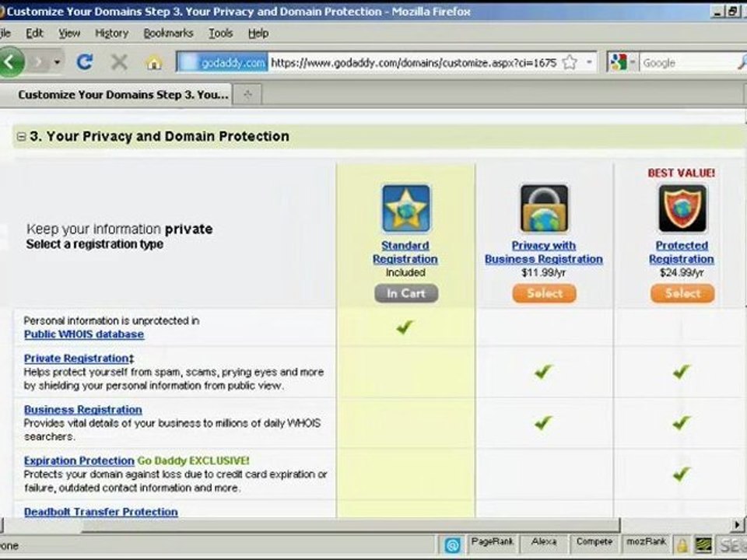Click the padlock security icon in status bar
This screenshot has height=560, width=747.
click(682, 545)
